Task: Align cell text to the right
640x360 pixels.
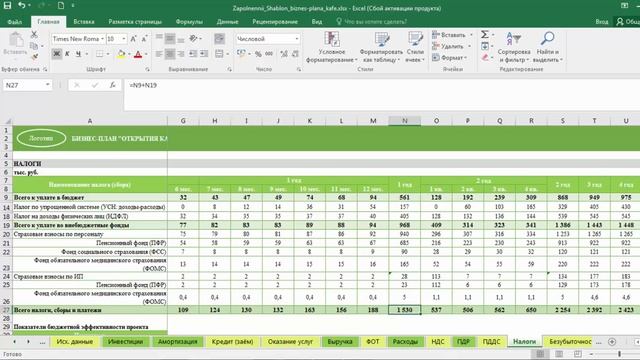Action: click(181, 54)
